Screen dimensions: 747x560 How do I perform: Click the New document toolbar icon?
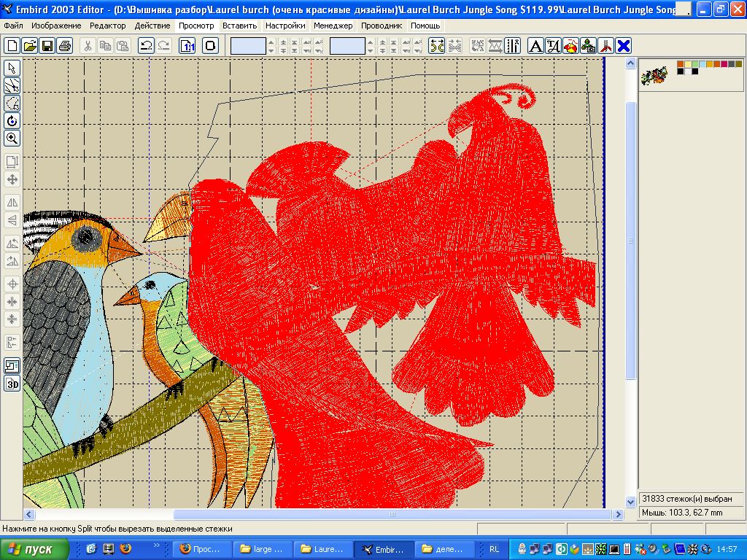point(12,46)
